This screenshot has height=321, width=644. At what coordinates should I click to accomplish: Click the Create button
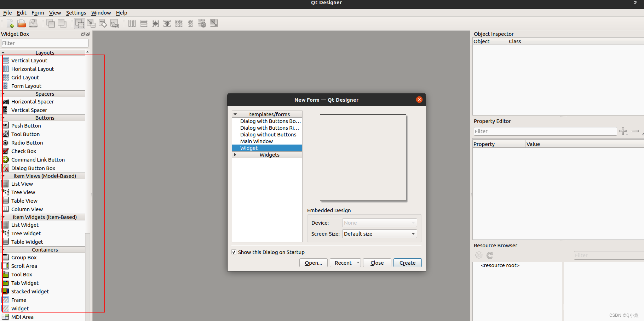pos(407,263)
